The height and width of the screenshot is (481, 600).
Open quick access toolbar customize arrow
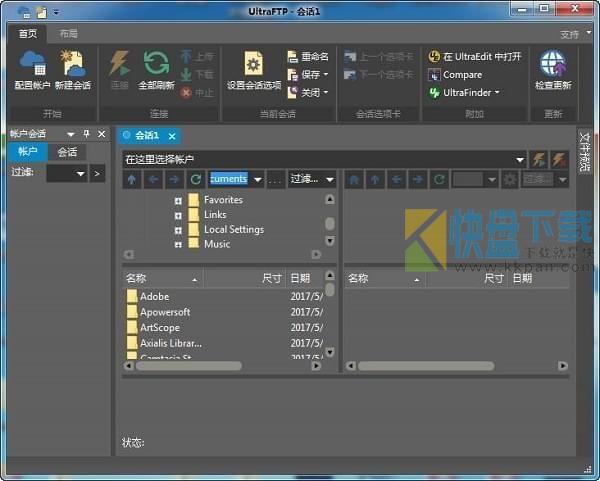click(x=56, y=12)
